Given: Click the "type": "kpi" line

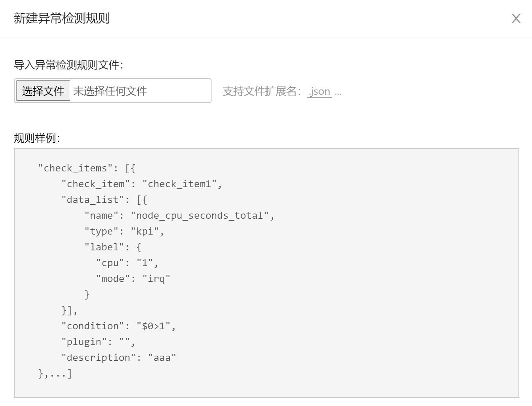Looking at the screenshot, I should (124, 231).
